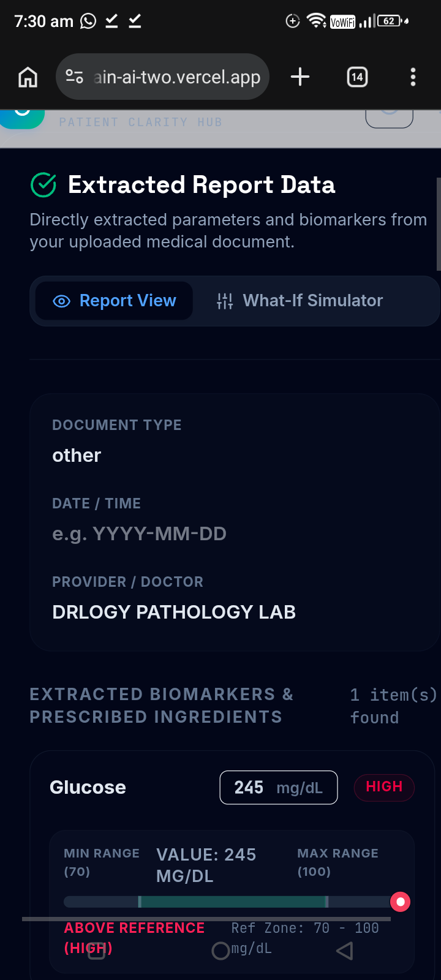Click the red marker on the glucose range bar
The image size is (441, 980).
click(400, 902)
